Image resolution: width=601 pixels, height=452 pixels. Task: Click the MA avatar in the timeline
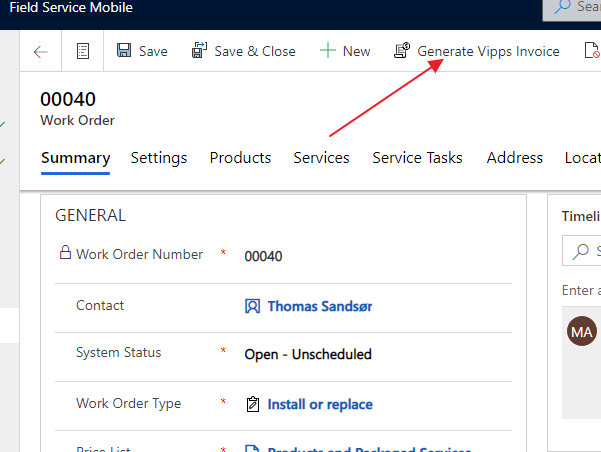(x=582, y=331)
